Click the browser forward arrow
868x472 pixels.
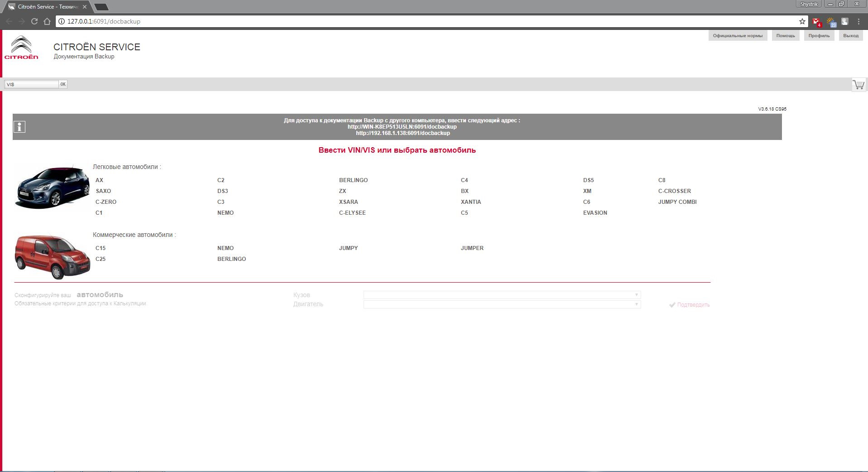tap(22, 21)
